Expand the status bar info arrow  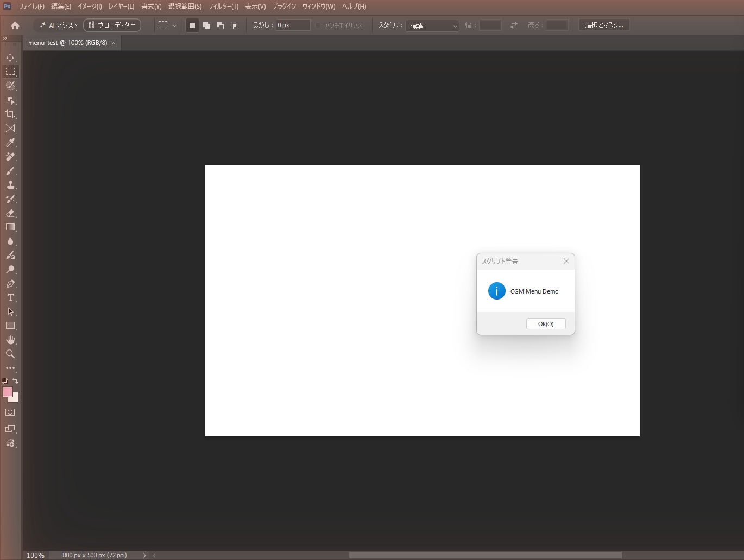(x=144, y=555)
